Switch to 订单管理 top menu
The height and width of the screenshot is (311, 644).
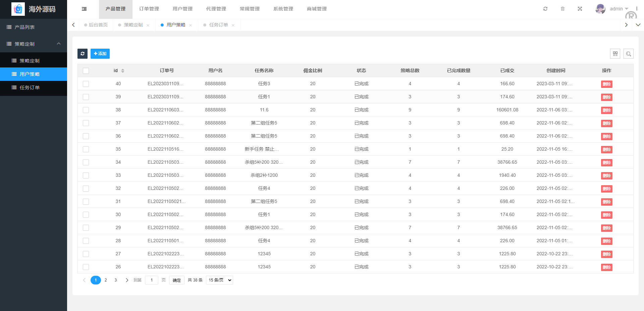[149, 9]
